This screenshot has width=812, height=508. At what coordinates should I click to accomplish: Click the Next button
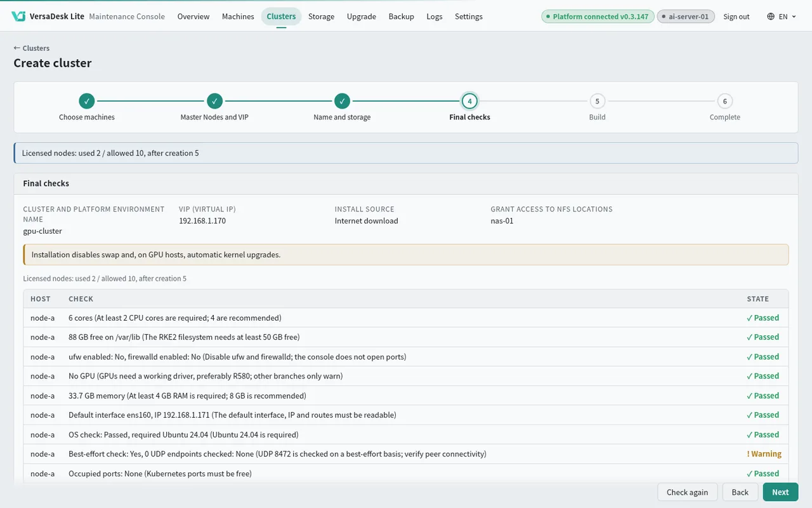[780, 492]
